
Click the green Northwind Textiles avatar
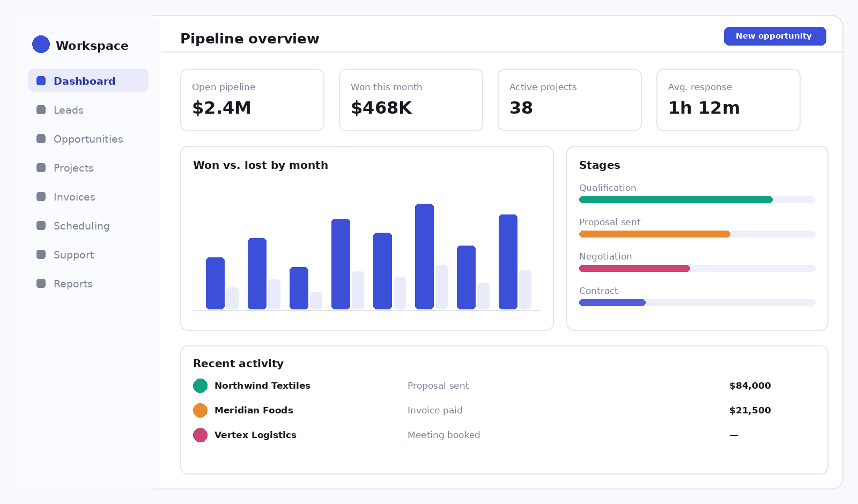(200, 386)
